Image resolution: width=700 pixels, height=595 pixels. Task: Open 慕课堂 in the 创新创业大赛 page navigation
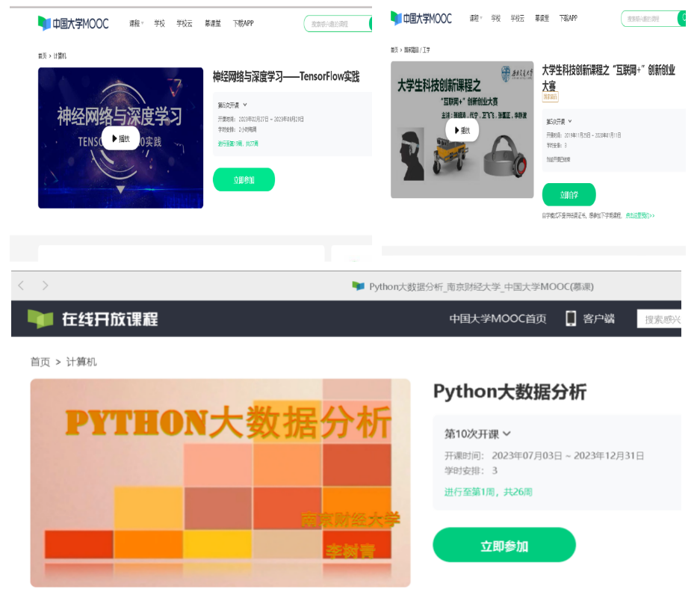[x=542, y=19]
